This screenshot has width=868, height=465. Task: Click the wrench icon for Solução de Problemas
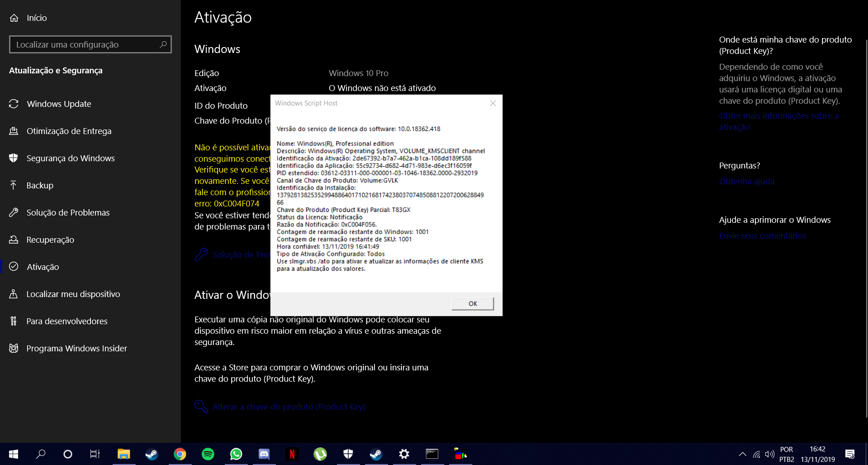pyautogui.click(x=14, y=212)
